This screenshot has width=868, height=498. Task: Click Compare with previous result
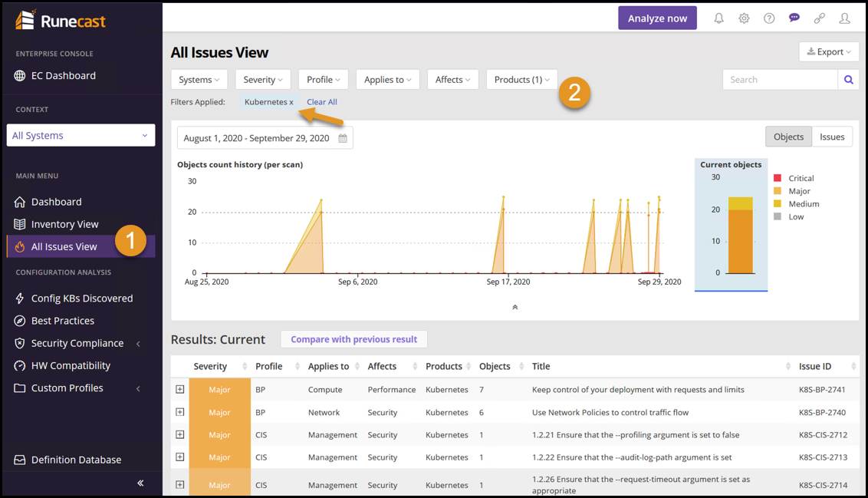353,340
